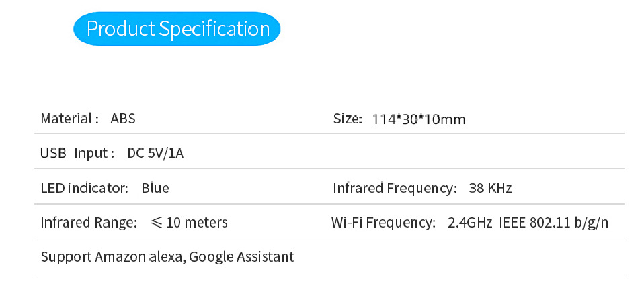Click the 2.4GHz value
The image size is (644, 298).
[x=470, y=223]
